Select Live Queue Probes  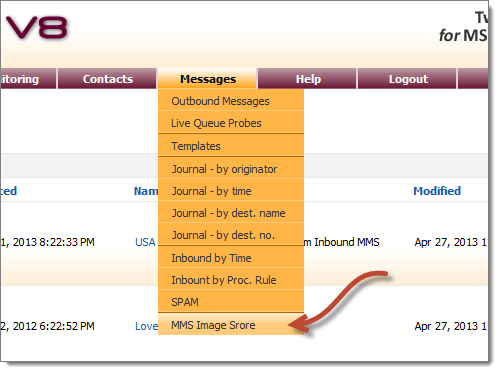point(231,123)
